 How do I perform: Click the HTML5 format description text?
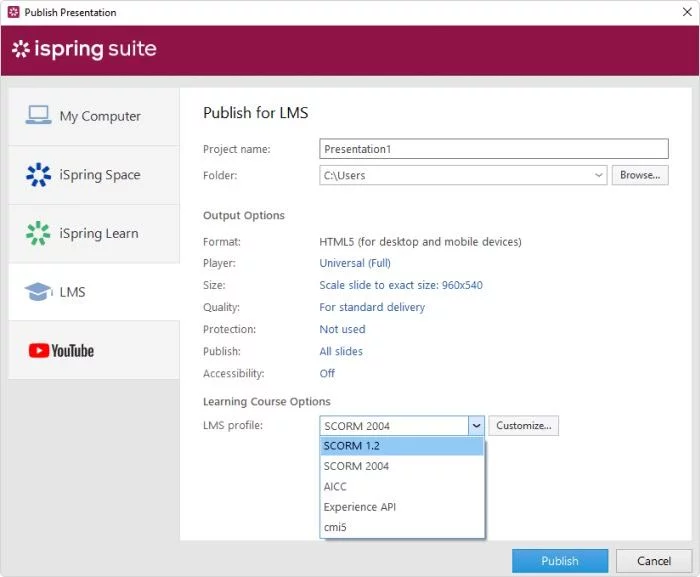click(x=420, y=242)
